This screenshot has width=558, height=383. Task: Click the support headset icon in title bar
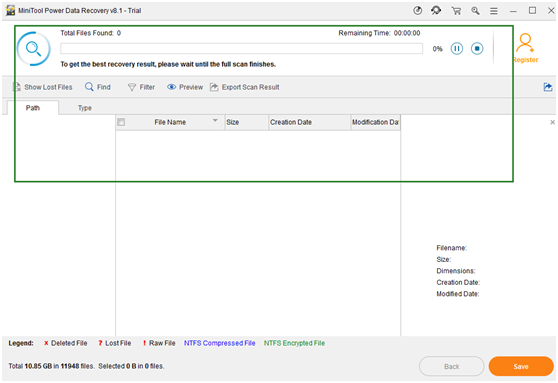coord(436,11)
